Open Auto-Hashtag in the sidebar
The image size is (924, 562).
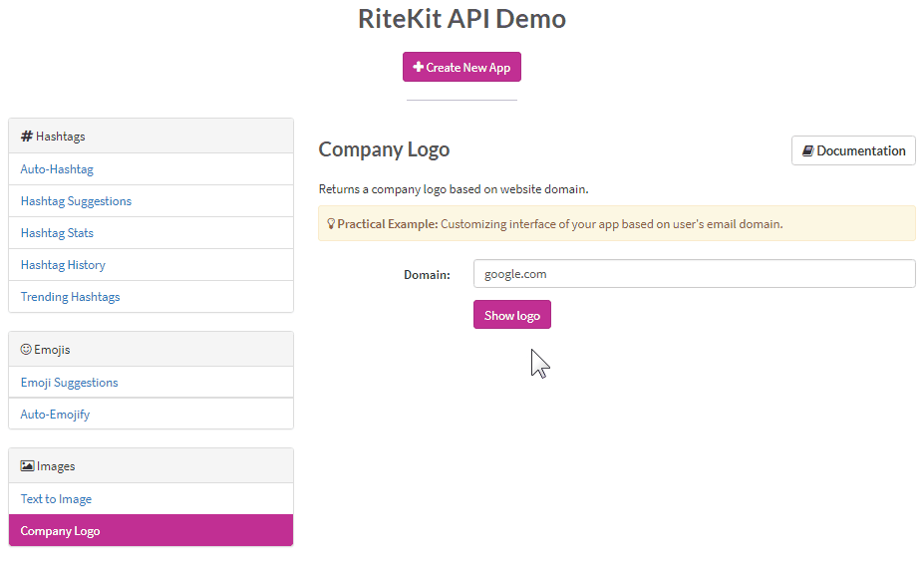click(151, 169)
